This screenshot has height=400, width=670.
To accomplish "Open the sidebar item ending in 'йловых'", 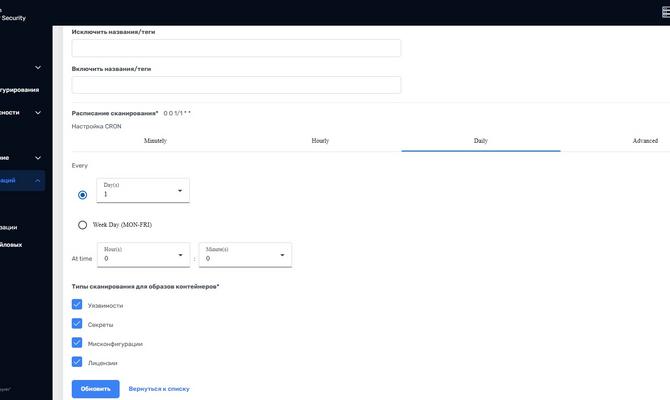I will (x=11, y=245).
